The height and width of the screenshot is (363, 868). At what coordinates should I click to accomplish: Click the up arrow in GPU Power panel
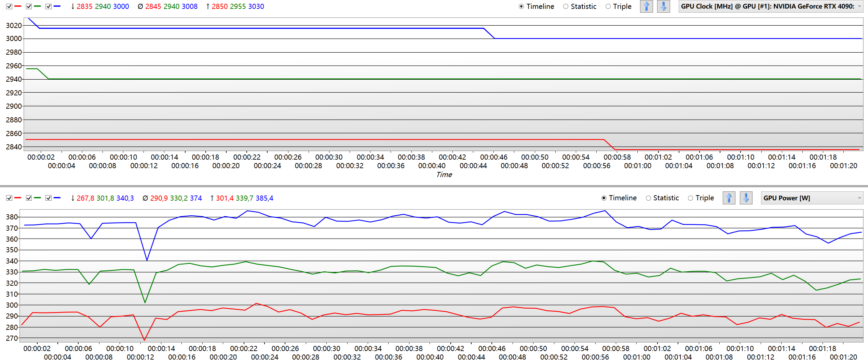pyautogui.click(x=729, y=198)
